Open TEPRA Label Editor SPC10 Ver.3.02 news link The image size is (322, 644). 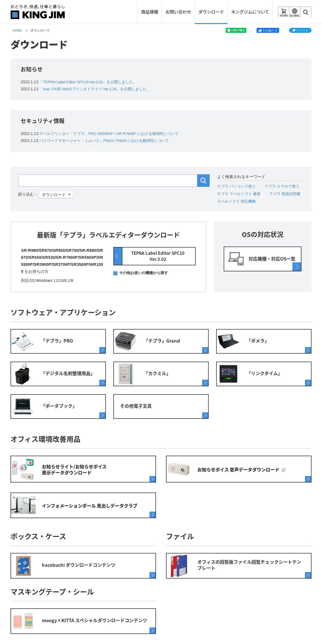click(x=88, y=82)
